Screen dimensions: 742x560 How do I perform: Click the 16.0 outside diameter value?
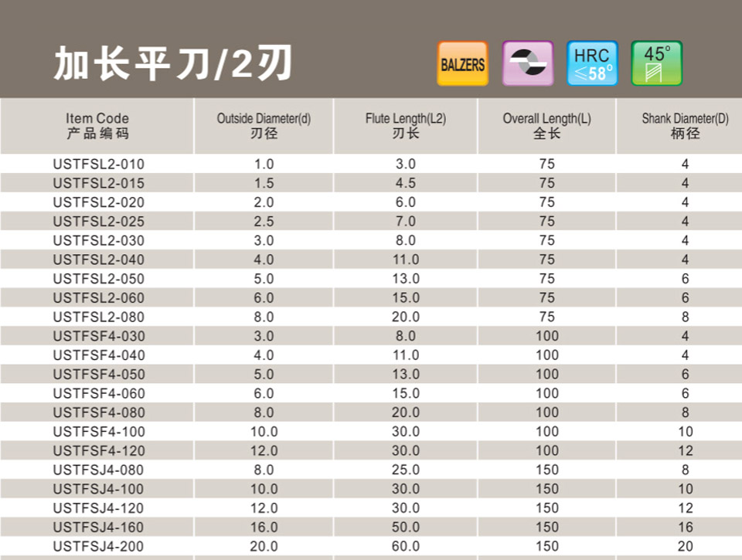pyautogui.click(x=264, y=527)
